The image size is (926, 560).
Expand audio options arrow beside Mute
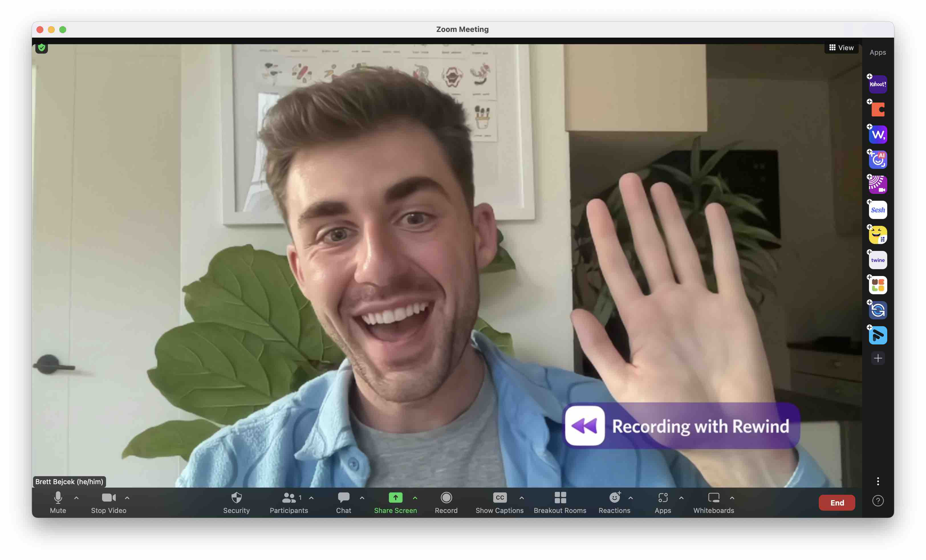click(76, 498)
